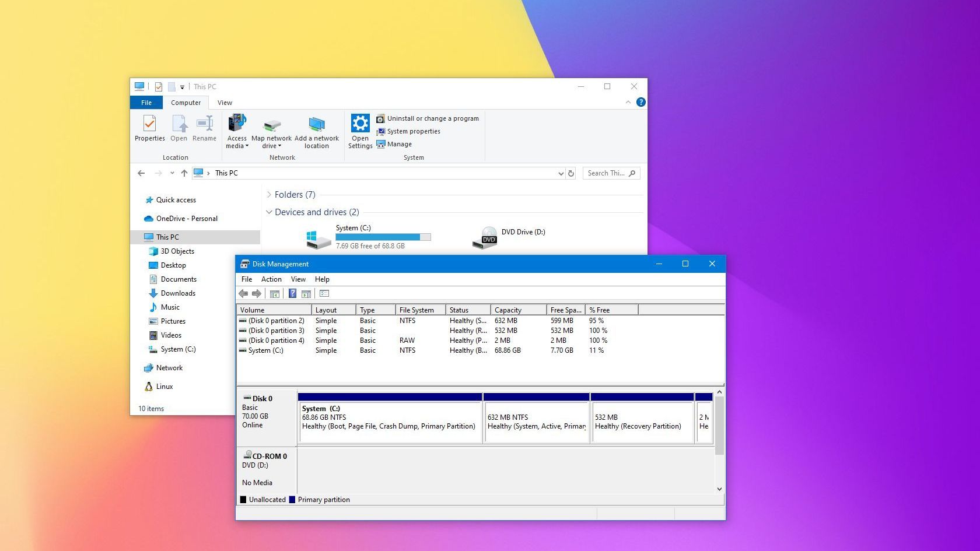This screenshot has height=551, width=980.
Task: Click the Primary partition blue legend swatch
Action: click(292, 500)
